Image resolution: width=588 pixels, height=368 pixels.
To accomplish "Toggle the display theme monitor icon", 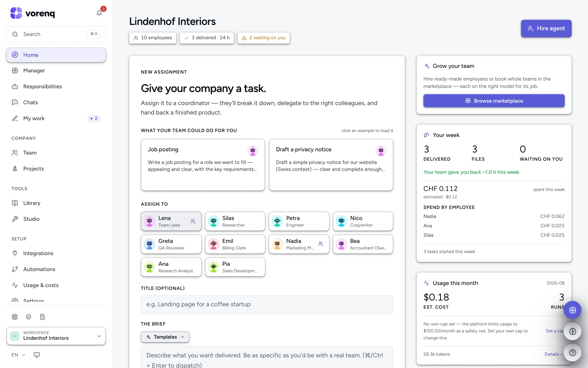I will click(x=37, y=355).
